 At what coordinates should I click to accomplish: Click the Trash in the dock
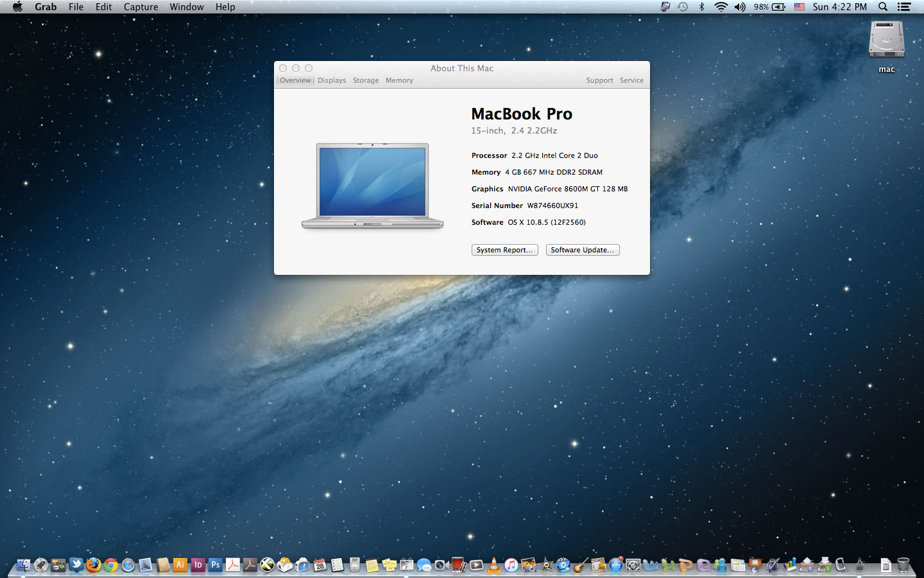pyautogui.click(x=903, y=565)
